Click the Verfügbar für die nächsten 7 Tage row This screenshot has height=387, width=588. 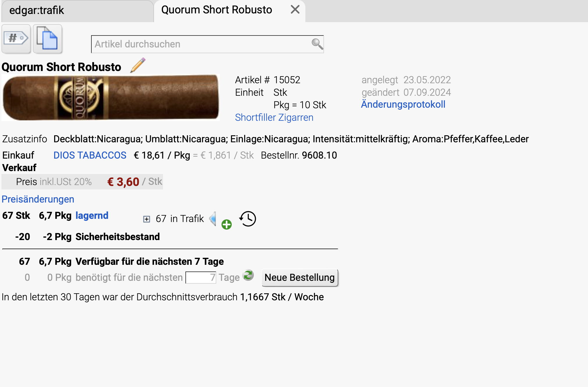pos(121,262)
